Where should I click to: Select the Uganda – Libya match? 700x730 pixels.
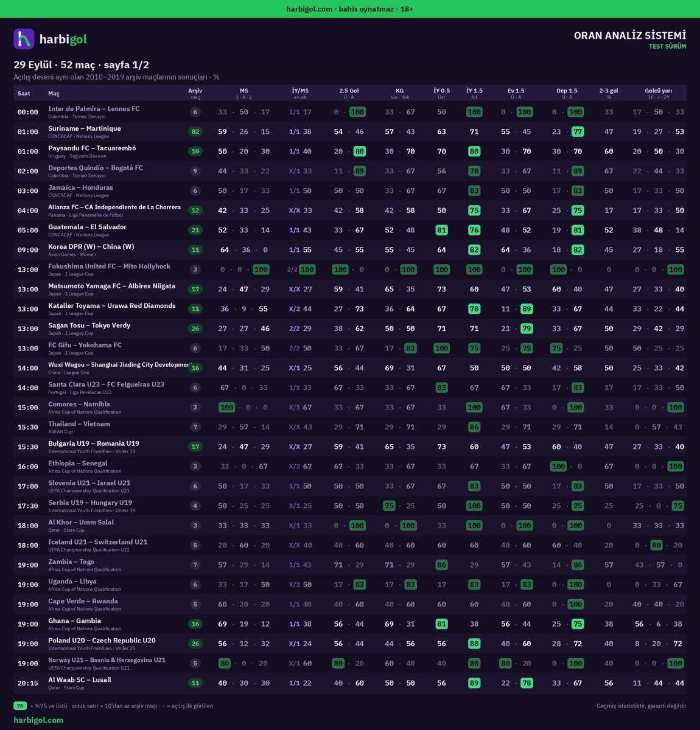(72, 582)
